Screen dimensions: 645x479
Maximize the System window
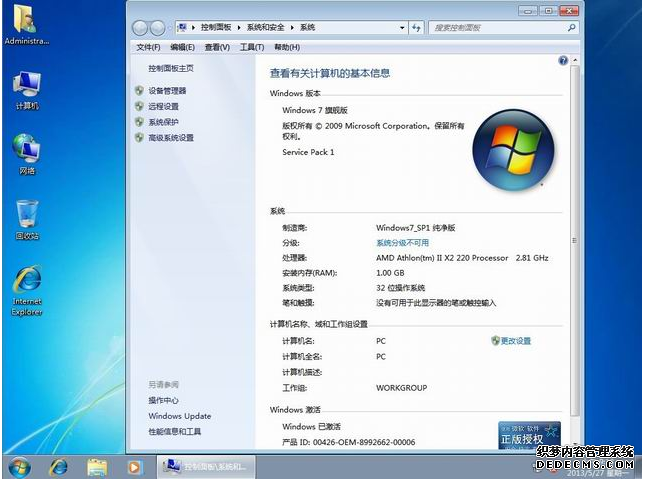pos(548,11)
